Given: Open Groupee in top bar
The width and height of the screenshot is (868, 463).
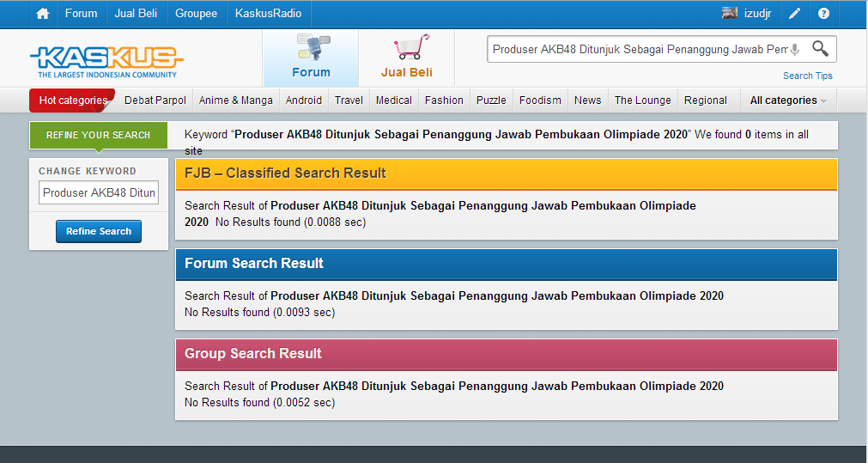Looking at the screenshot, I should tap(196, 14).
